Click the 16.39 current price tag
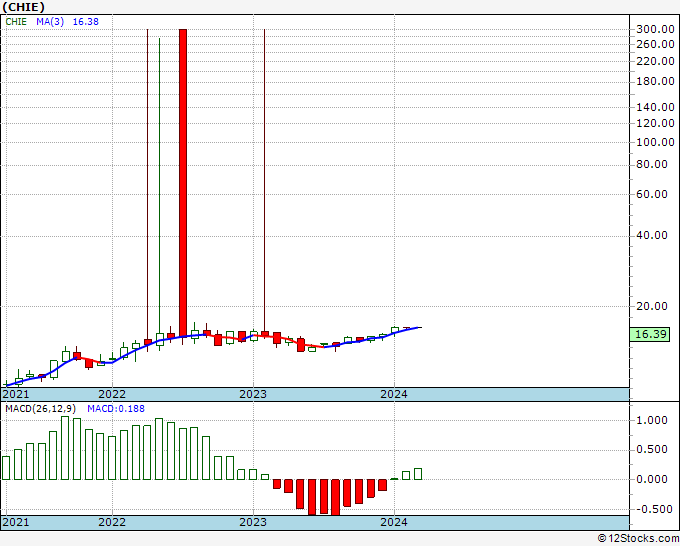The image size is (680, 546). point(650,334)
